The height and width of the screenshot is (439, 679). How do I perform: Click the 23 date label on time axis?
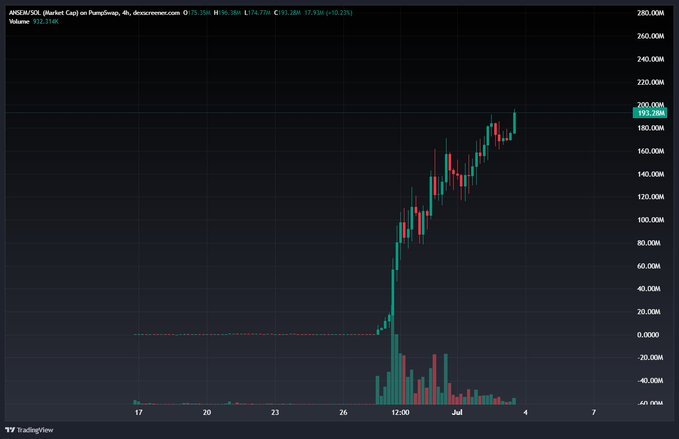click(275, 412)
